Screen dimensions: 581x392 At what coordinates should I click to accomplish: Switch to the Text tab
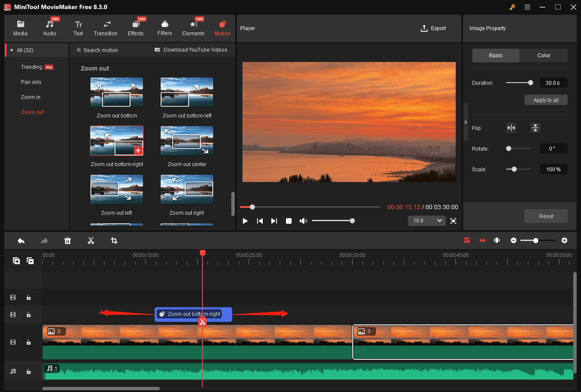[78, 28]
